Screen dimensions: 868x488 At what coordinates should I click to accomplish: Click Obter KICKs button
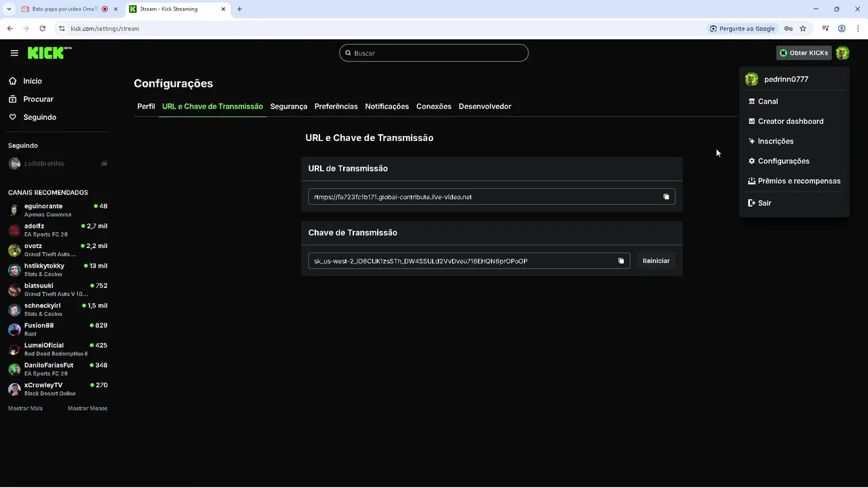804,53
